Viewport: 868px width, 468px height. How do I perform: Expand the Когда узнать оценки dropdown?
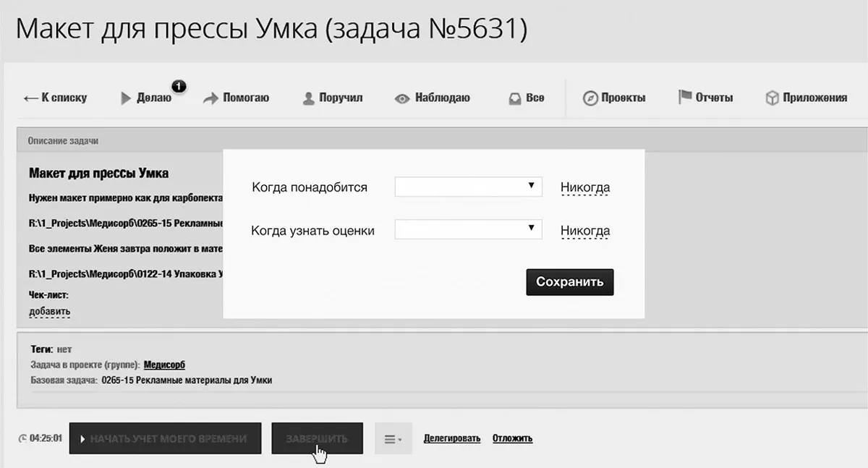point(468,230)
